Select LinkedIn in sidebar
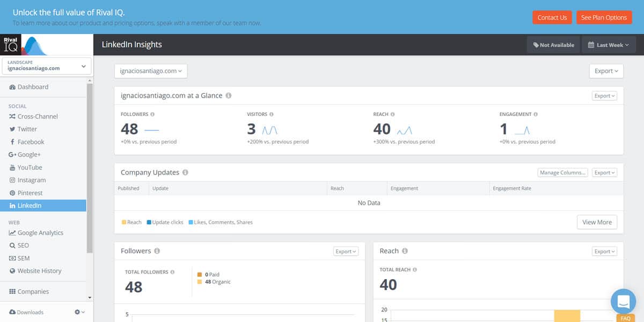 (x=43, y=206)
